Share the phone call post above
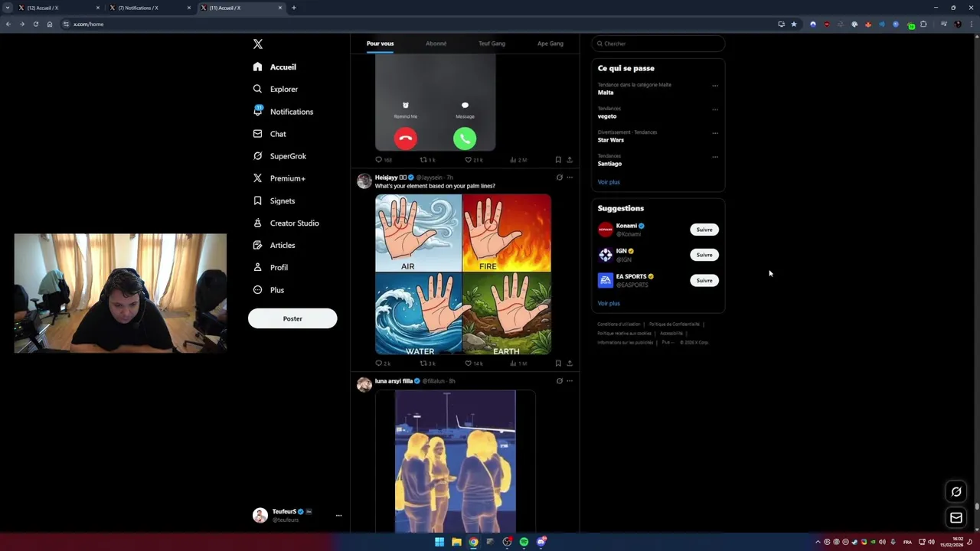The height and width of the screenshot is (551, 980). pyautogui.click(x=570, y=160)
